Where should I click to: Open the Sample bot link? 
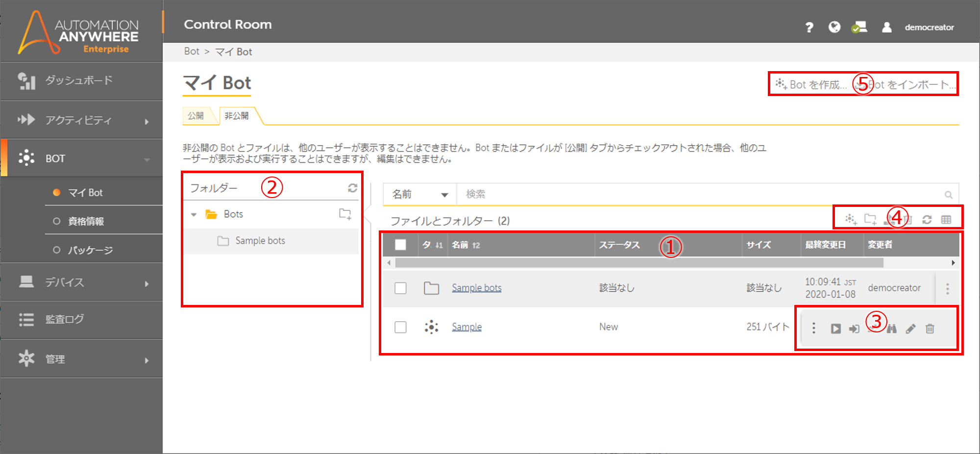466,327
